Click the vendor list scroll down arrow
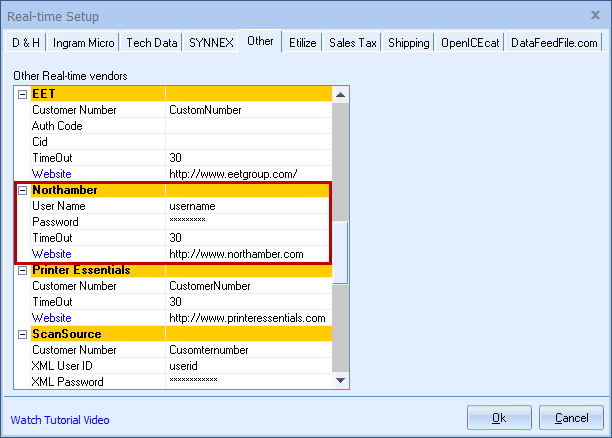Viewport: 612px width, 438px height. 340,380
